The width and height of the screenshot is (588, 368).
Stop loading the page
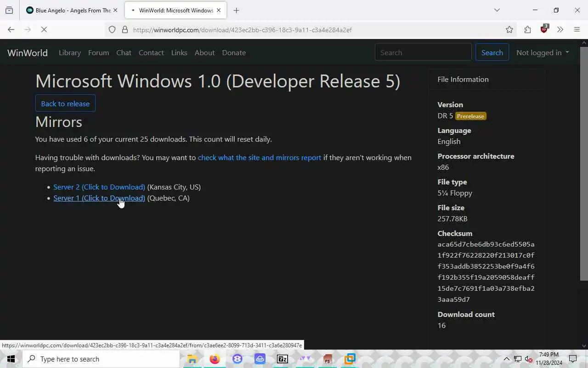point(44,29)
